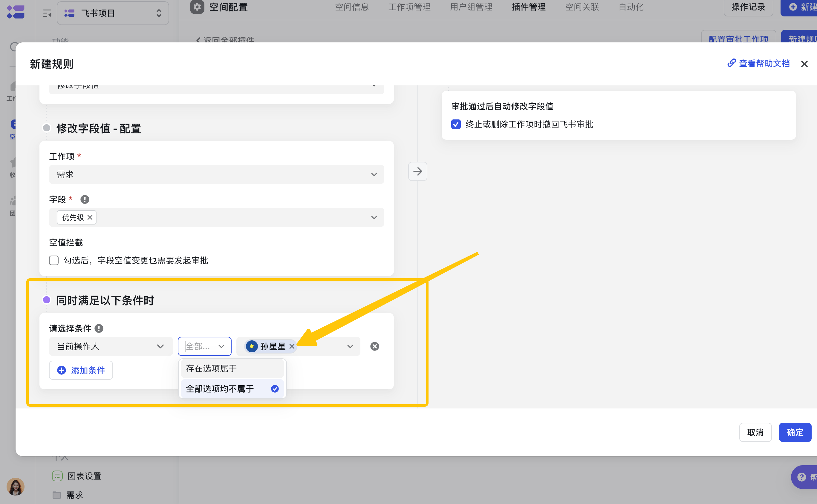Screen dimensions: 817x504
Task: Remove 孙星星 from the condition value
Action: (x=292, y=346)
